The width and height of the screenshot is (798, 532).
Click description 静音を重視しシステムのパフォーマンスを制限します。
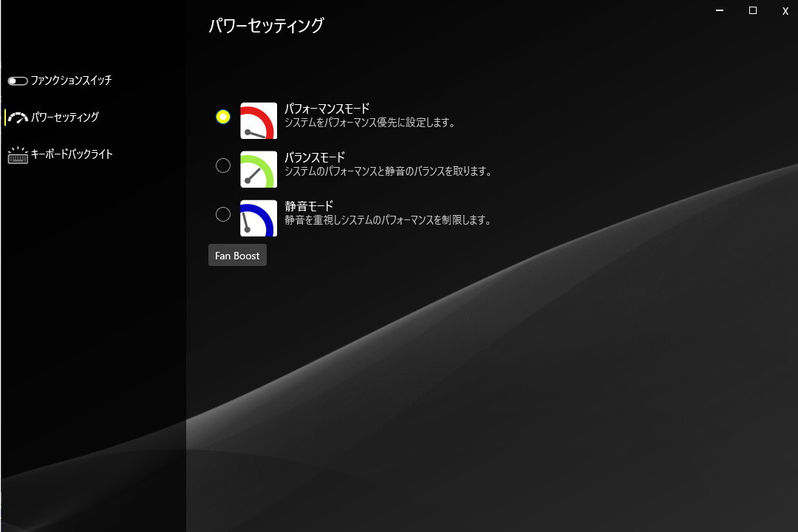pos(388,220)
